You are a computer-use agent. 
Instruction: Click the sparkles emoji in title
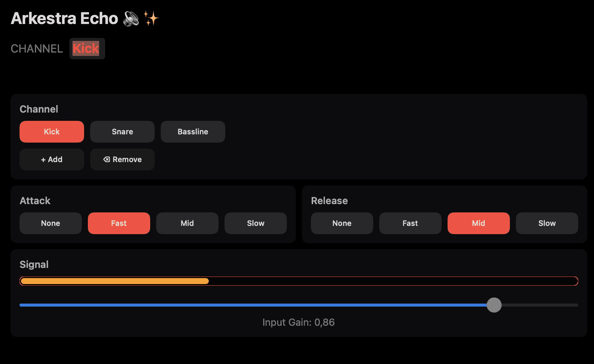[151, 18]
